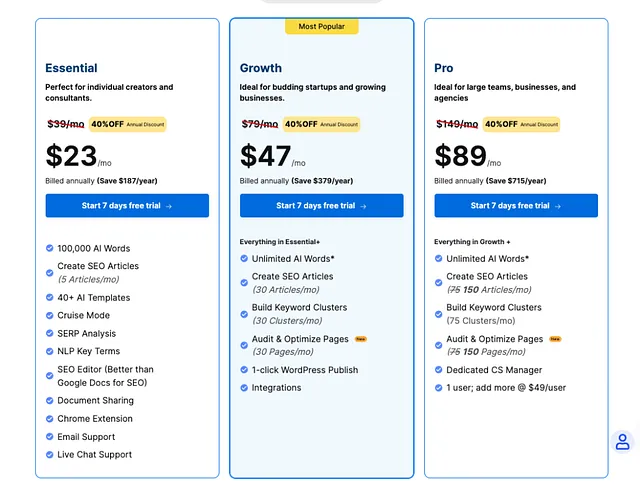
Task: Click the Essential plan heading
Action: pyautogui.click(x=71, y=68)
